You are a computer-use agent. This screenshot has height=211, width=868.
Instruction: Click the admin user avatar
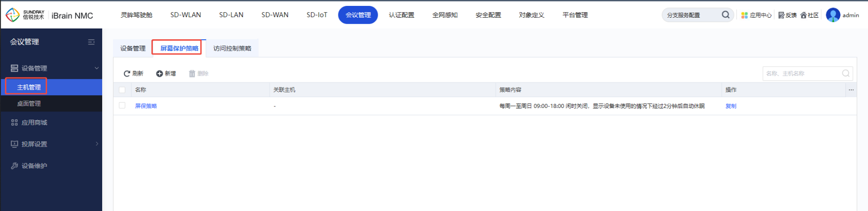tap(833, 15)
